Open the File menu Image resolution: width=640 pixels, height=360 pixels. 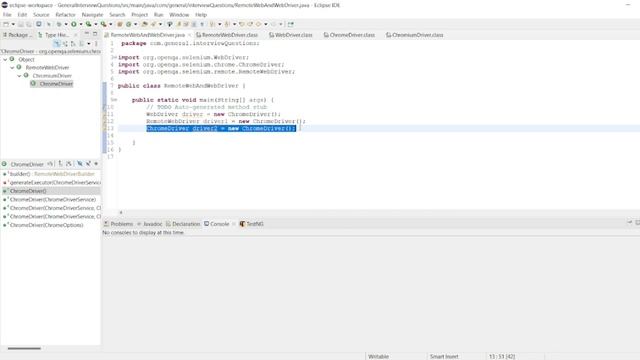(7, 15)
